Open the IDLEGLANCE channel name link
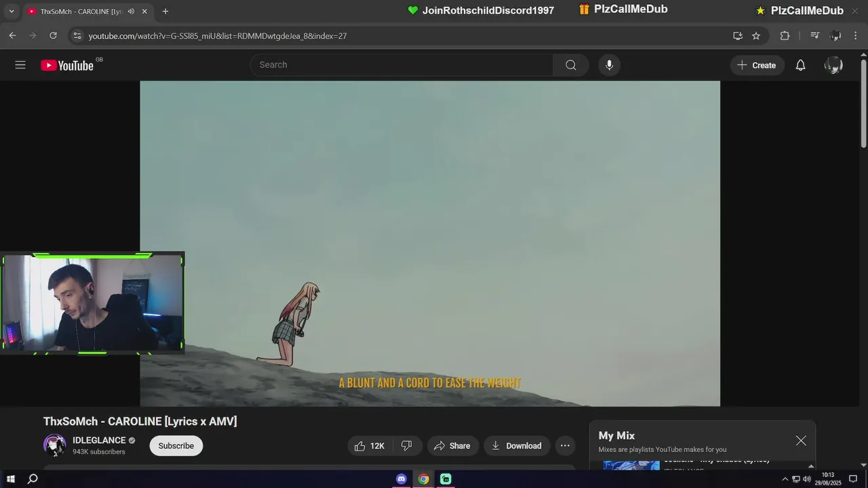868x488 pixels. pos(99,440)
